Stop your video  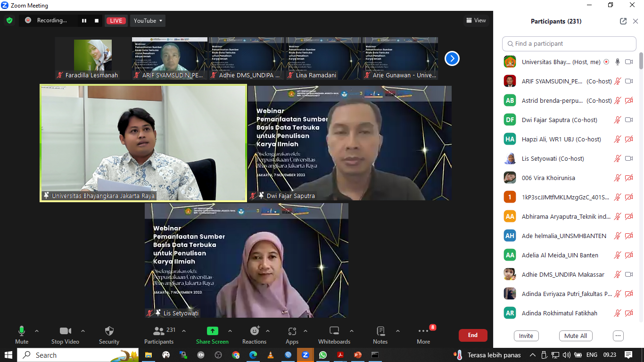(x=65, y=331)
